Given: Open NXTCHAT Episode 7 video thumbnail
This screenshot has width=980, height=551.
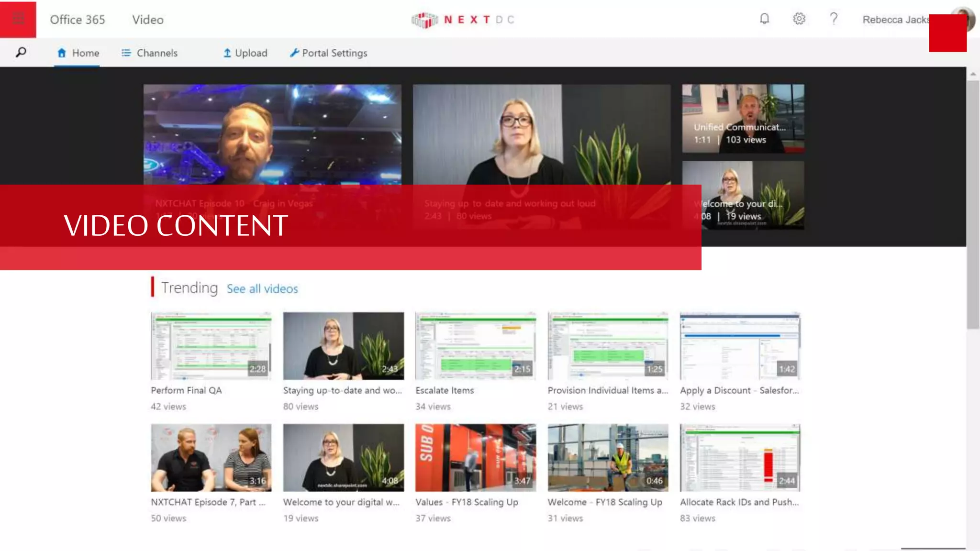Looking at the screenshot, I should (211, 458).
